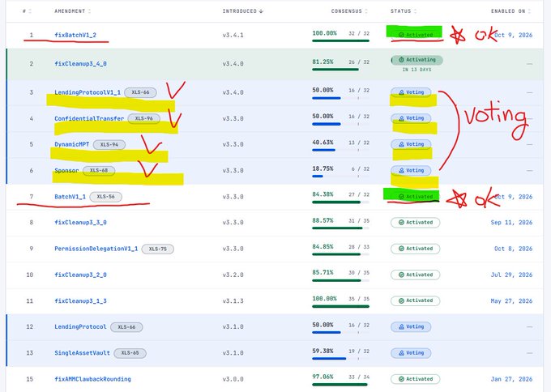Click the 33 / 34 vote count
Screen dimensions: 551x392
tap(359, 377)
